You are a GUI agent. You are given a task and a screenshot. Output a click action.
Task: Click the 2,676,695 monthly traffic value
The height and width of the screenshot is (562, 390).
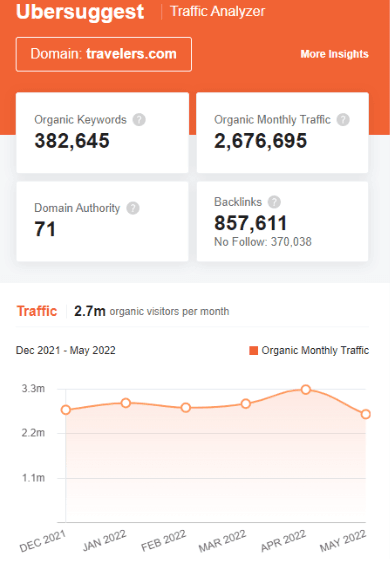[261, 140]
